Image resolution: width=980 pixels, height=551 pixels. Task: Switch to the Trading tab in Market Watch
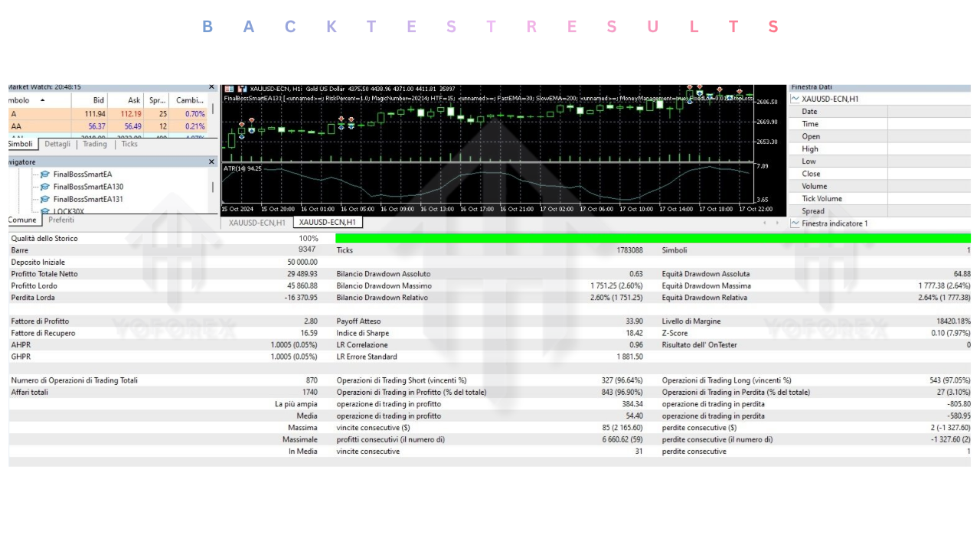pos(94,144)
